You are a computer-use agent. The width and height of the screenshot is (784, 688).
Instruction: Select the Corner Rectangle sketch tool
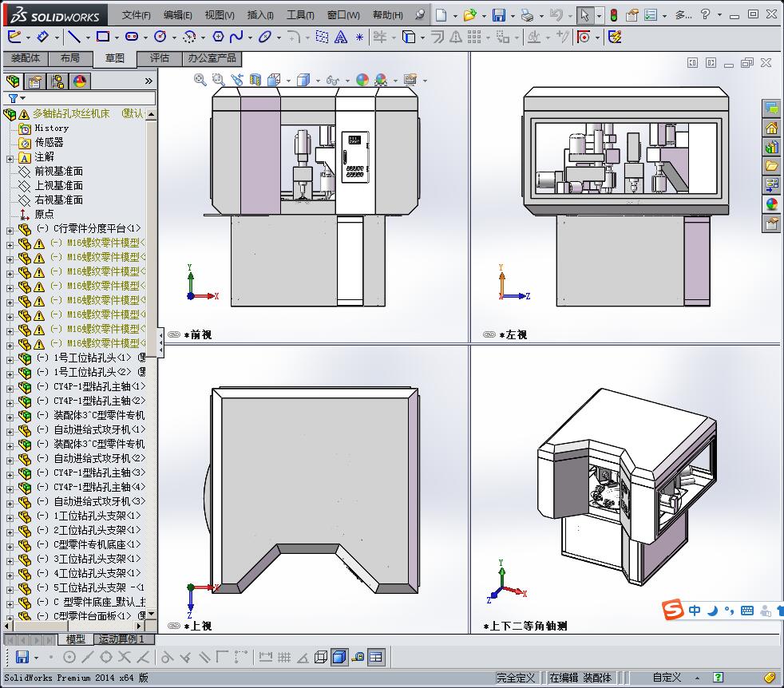(103, 37)
